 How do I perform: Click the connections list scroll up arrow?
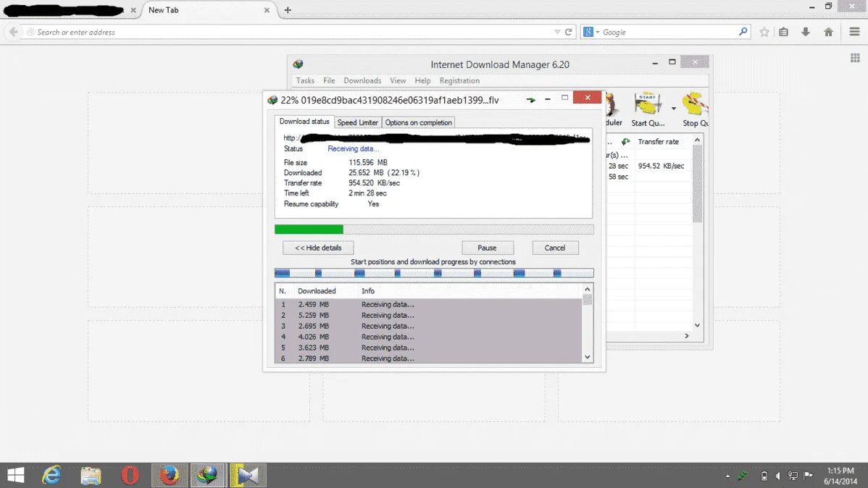[588, 290]
